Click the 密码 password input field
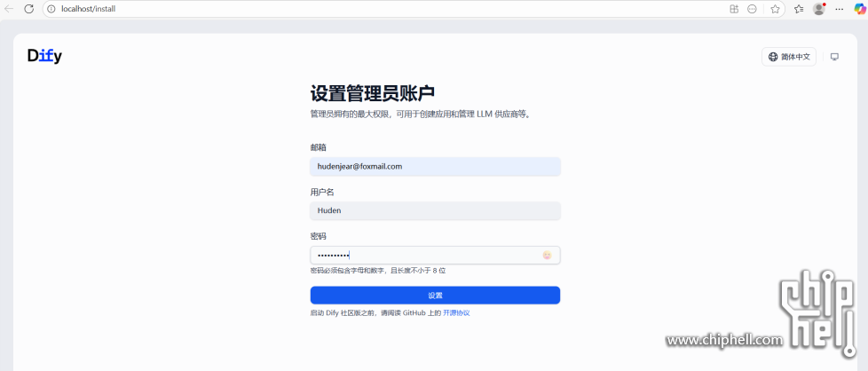This screenshot has height=371, width=868. (x=435, y=256)
